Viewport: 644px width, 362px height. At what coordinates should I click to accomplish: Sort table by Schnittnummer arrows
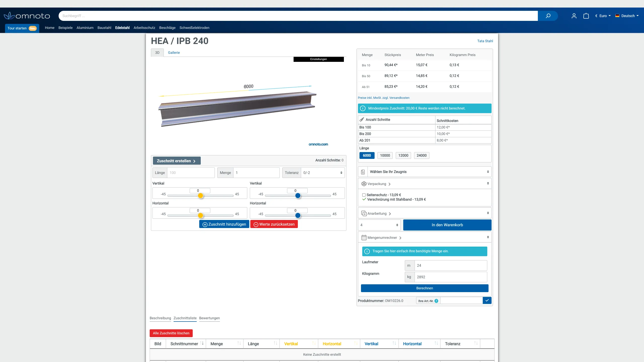tap(202, 343)
